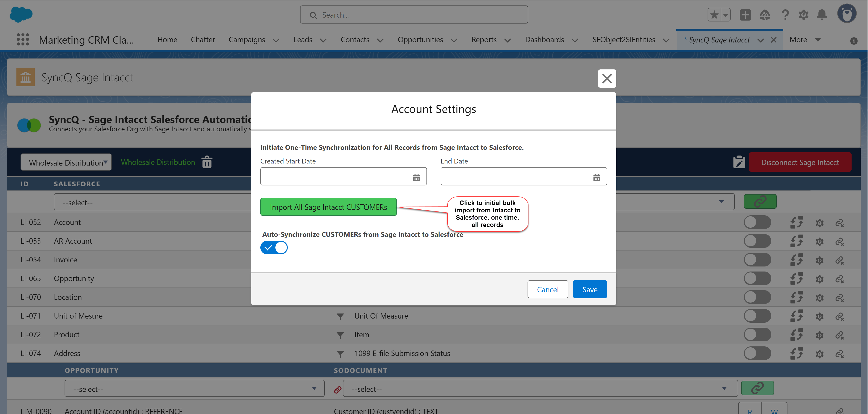
Task: Select the SyncQ Sage Intacct tab
Action: pos(719,40)
